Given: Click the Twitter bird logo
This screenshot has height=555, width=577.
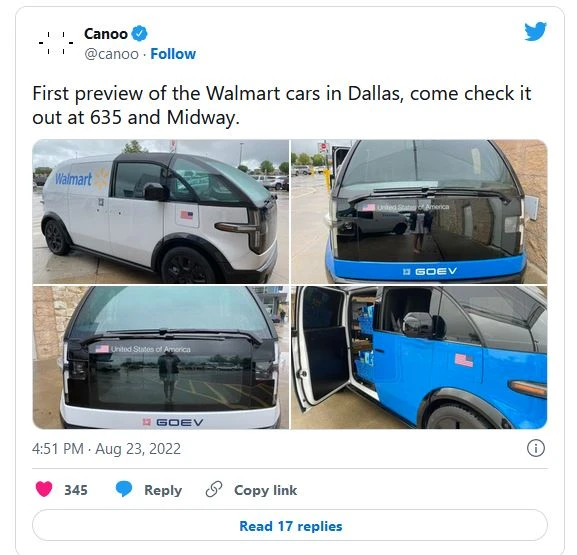Looking at the screenshot, I should tap(535, 31).
